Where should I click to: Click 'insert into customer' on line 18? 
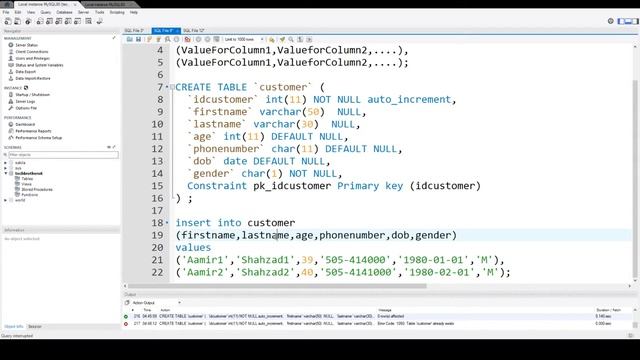[x=235, y=223]
